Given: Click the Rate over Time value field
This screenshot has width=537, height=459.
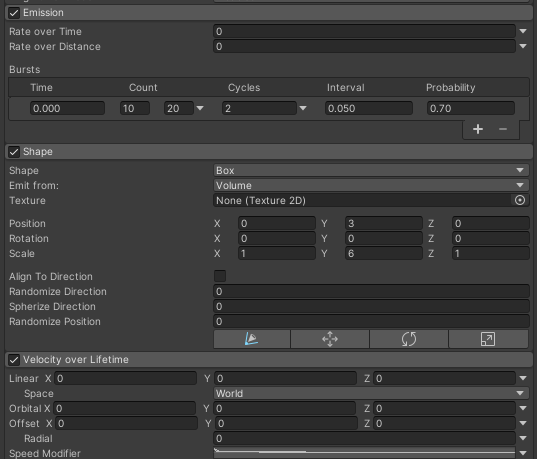Looking at the screenshot, I should click(x=364, y=31).
